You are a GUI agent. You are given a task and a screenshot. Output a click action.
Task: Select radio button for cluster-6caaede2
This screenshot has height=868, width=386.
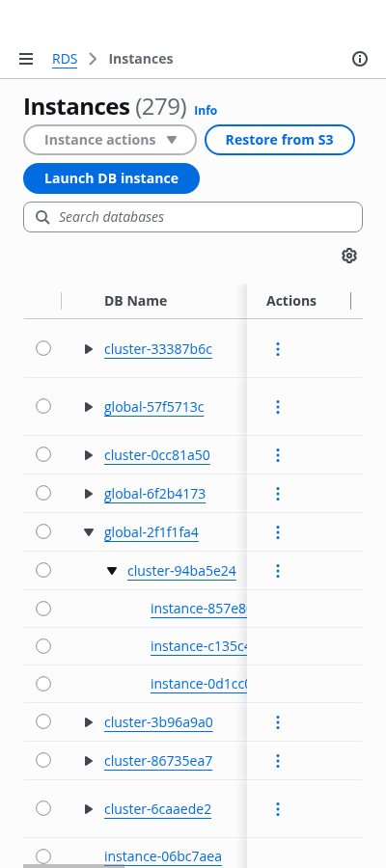(x=43, y=809)
